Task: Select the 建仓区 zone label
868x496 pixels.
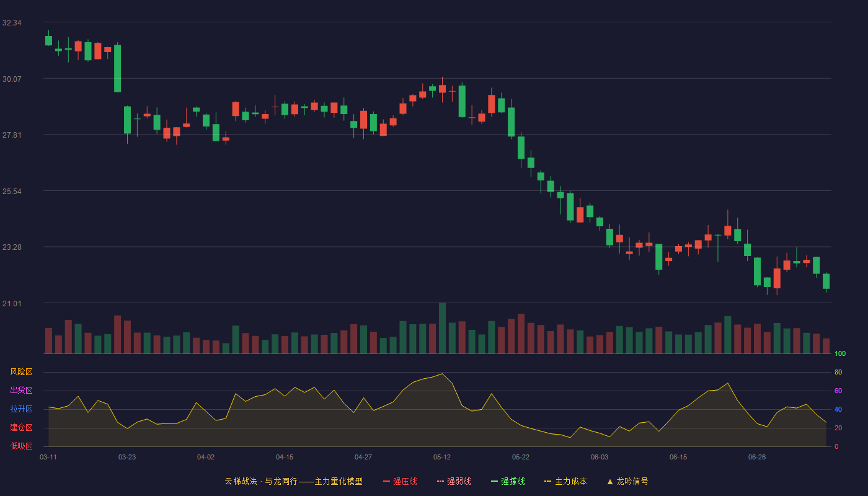Action: click(x=21, y=428)
